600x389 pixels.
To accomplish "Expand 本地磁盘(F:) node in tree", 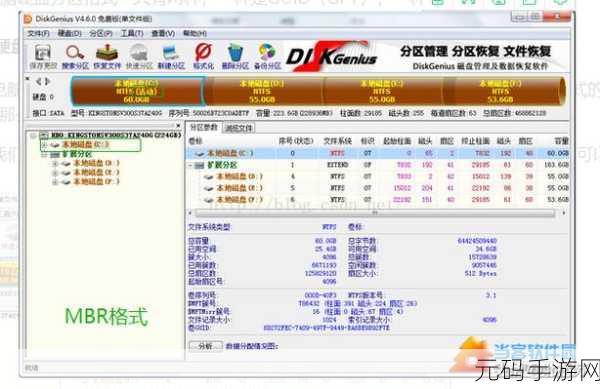I will (x=55, y=182).
